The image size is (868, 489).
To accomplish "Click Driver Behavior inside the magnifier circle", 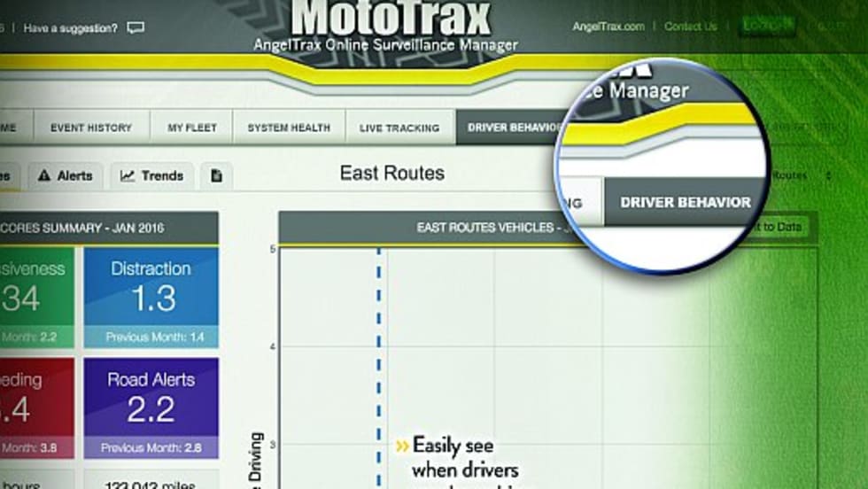I will 685,202.
